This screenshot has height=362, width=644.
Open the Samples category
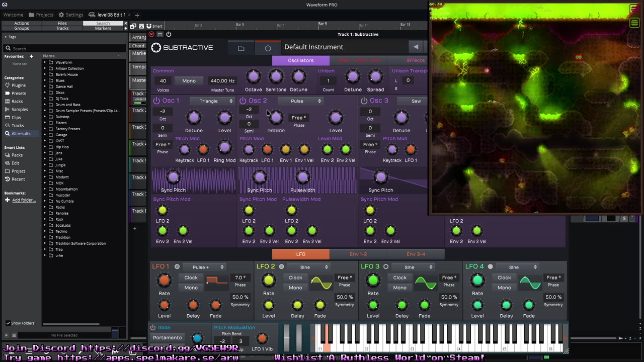point(20,110)
